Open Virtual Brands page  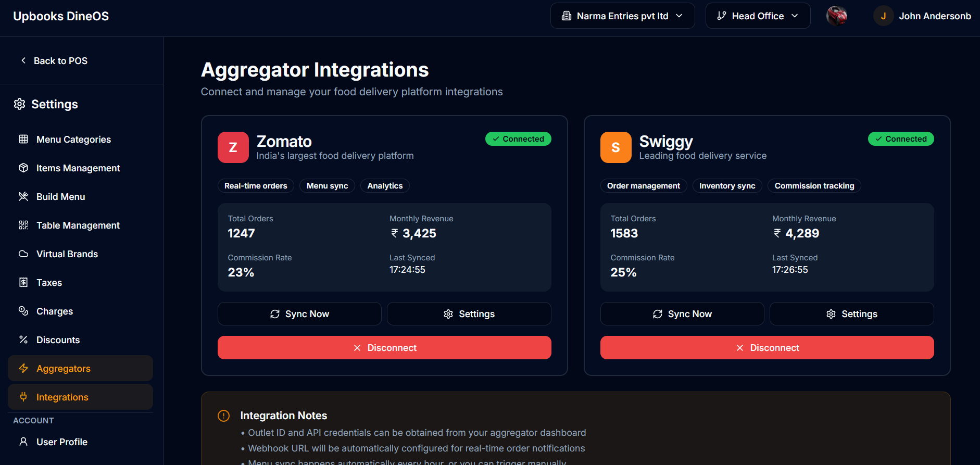[81, 254]
